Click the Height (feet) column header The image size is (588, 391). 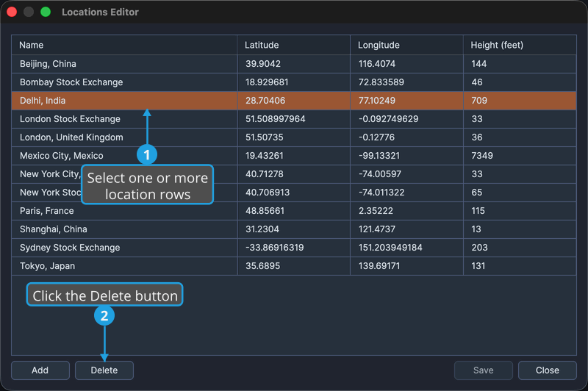click(520, 45)
